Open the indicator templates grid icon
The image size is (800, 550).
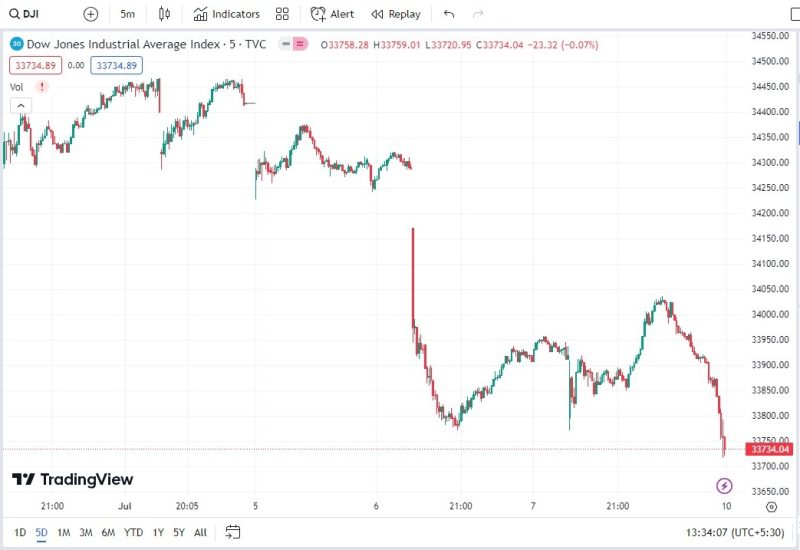282,14
